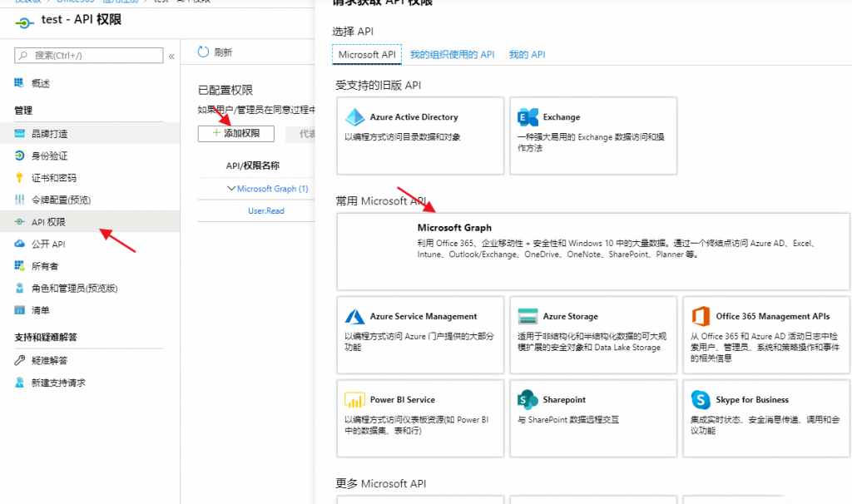The height and width of the screenshot is (504, 852).
Task: Click the 疑难解答 wrench icon
Action: (20, 360)
